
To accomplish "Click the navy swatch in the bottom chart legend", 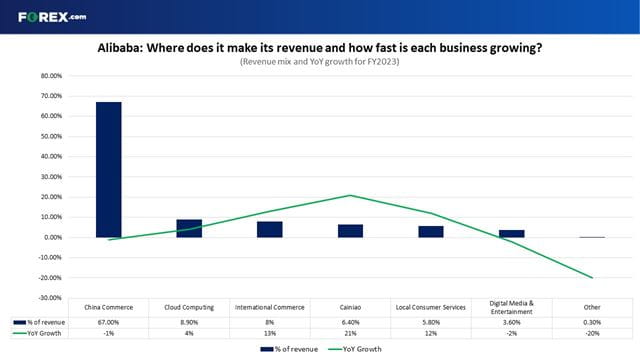I will tap(267, 349).
